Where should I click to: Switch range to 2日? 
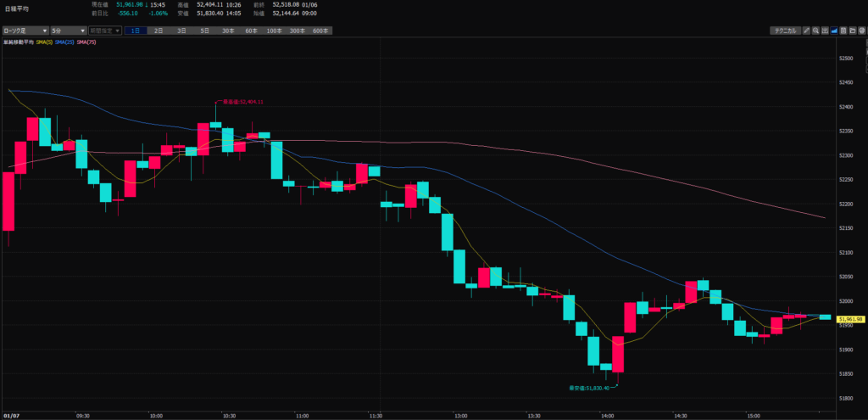pos(159,31)
